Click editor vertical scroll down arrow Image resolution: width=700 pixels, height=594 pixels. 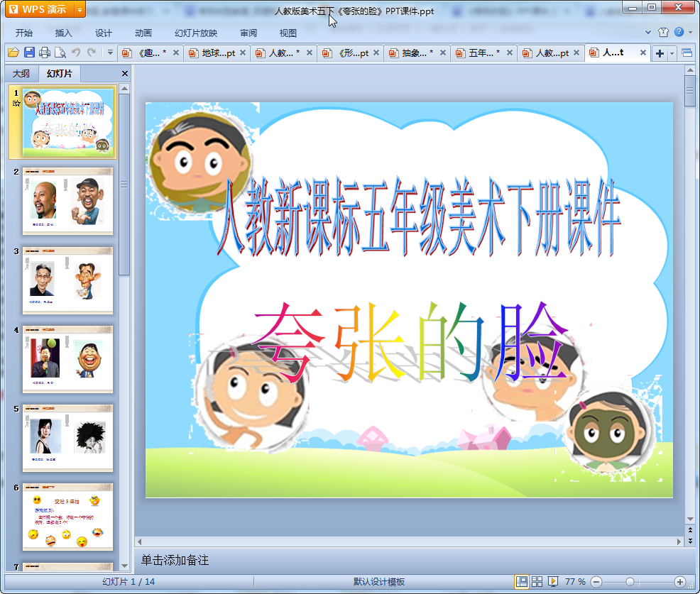tap(690, 519)
